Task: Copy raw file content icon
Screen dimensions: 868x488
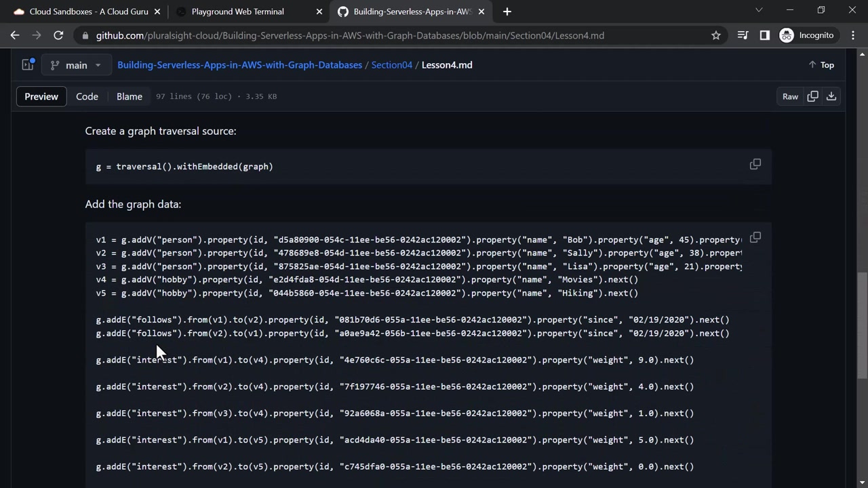Action: coord(812,96)
